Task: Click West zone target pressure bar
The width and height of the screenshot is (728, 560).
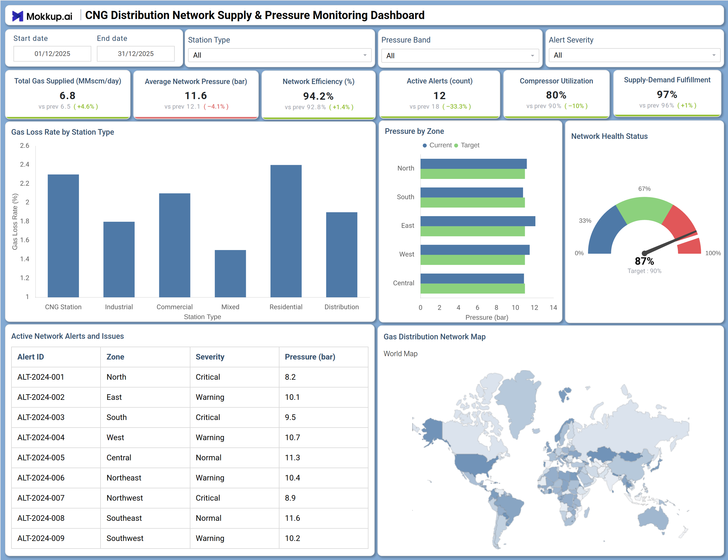Action: pos(473,260)
